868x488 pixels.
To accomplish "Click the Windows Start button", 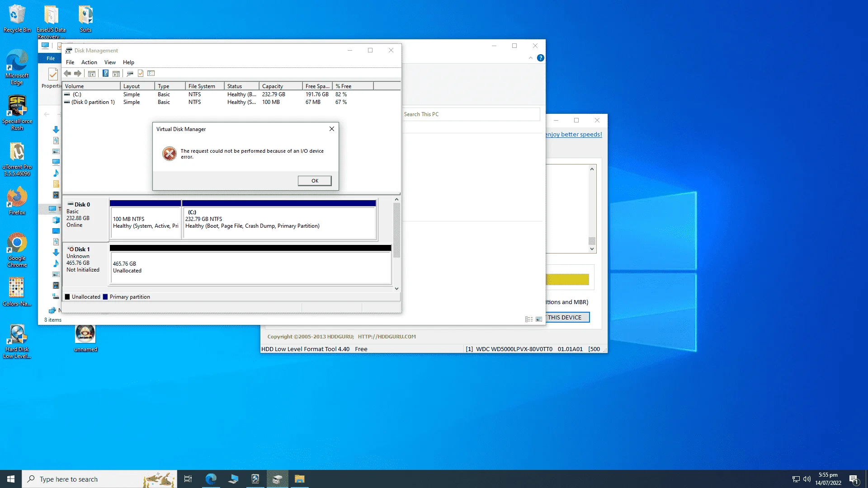I will click(11, 479).
